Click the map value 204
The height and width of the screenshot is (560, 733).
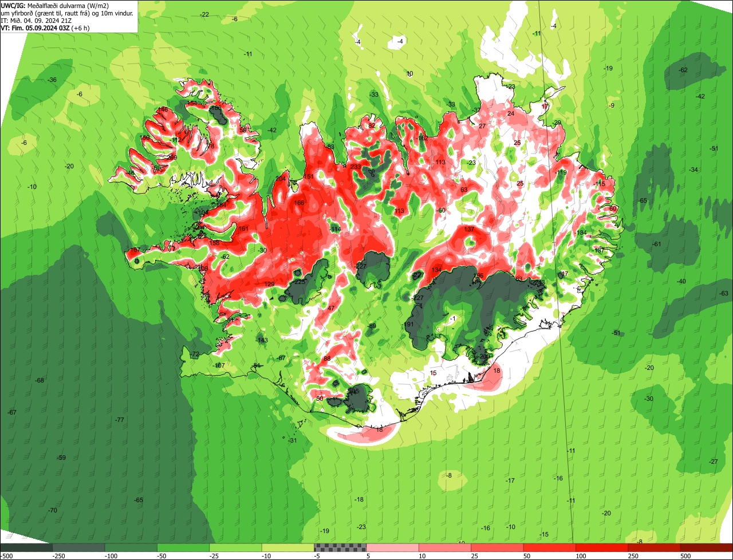[x=281, y=179]
